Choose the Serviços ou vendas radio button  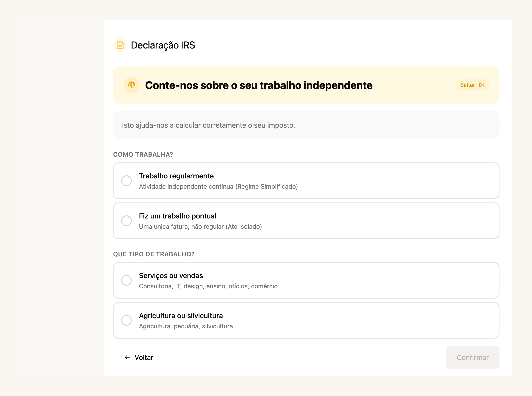126,280
